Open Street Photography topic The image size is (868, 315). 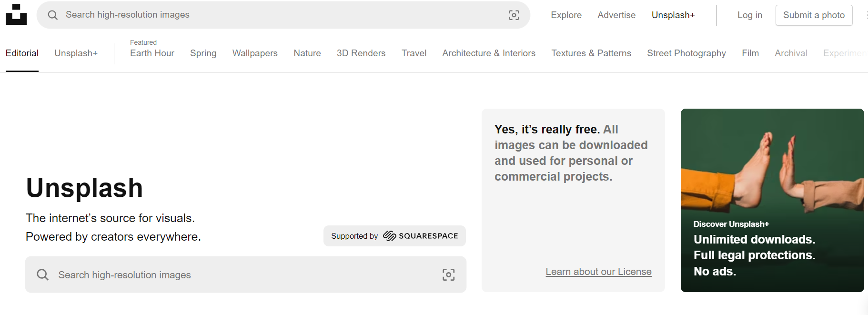(686, 53)
